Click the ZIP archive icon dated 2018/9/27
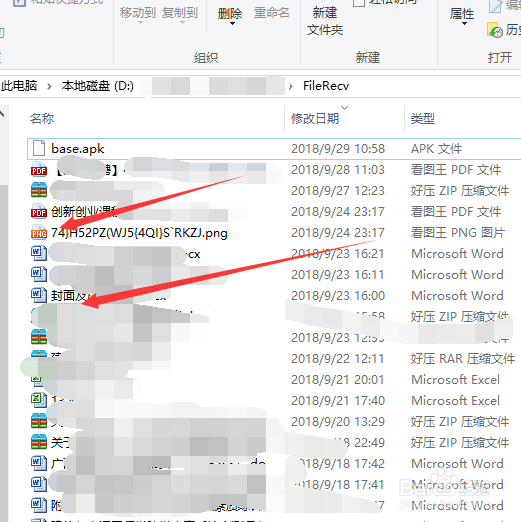This screenshot has width=521, height=522. [39, 190]
